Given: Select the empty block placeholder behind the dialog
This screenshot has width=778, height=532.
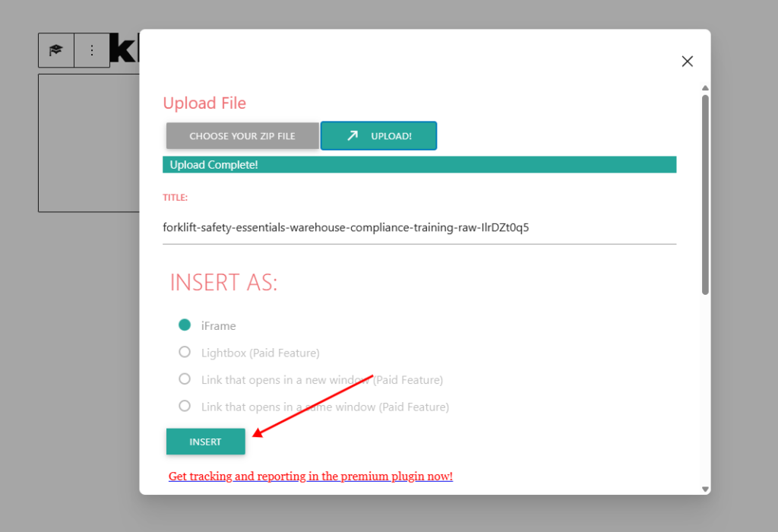Looking at the screenshot, I should tap(88, 143).
